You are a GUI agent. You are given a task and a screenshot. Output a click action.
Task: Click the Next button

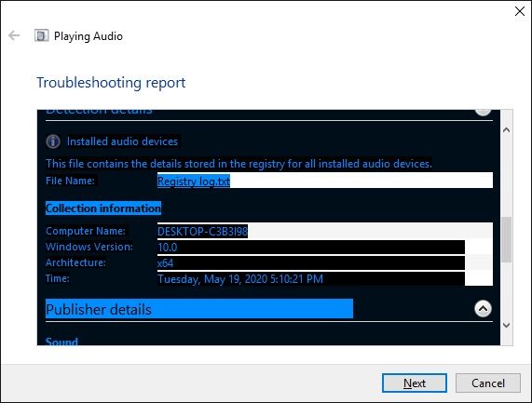pos(415,383)
